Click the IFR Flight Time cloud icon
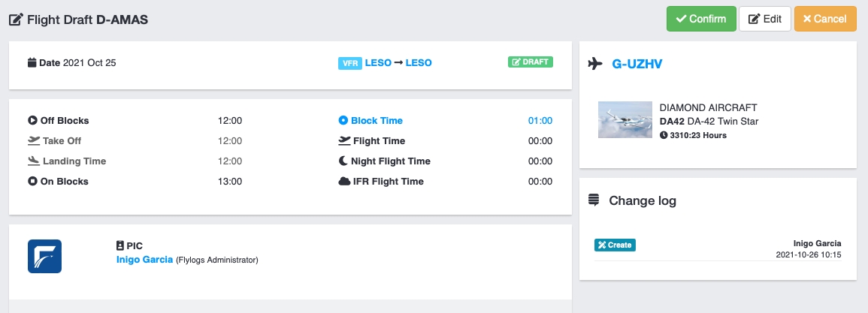 344,181
